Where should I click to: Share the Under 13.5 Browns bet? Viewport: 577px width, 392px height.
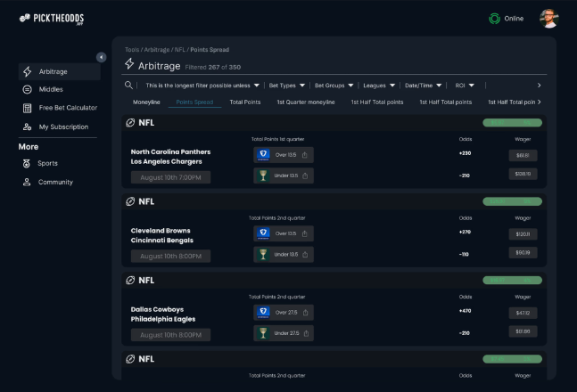coord(305,255)
